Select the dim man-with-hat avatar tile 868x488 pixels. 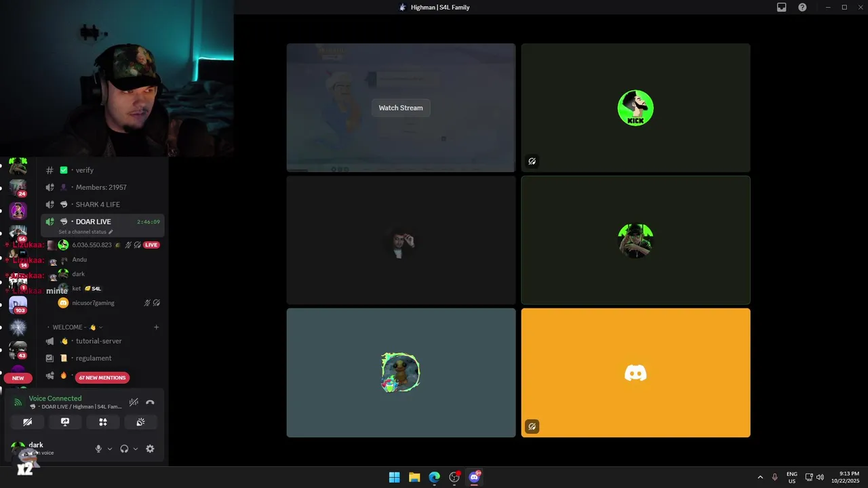point(401,240)
